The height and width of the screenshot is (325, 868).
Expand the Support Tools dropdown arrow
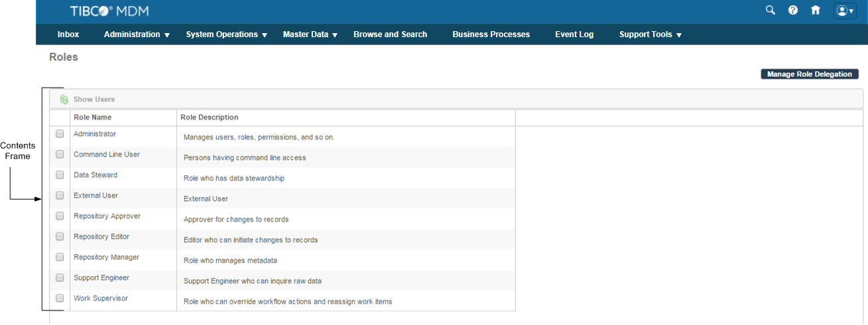679,35
